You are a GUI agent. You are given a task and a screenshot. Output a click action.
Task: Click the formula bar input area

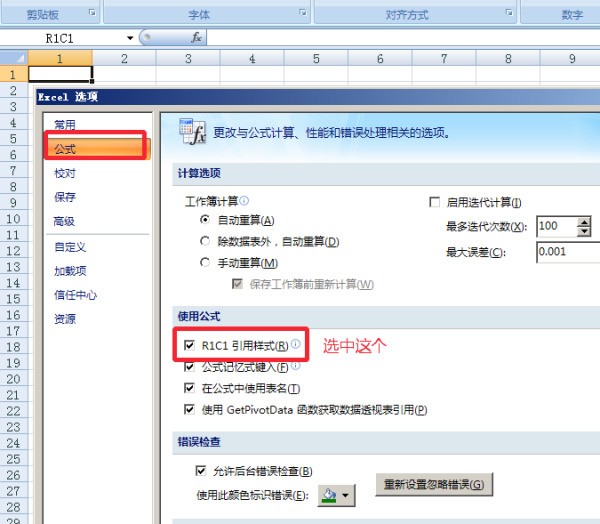click(x=403, y=38)
